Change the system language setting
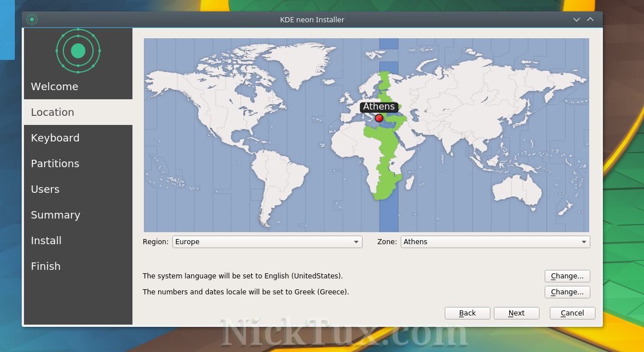This screenshot has width=644, height=352. (567, 276)
